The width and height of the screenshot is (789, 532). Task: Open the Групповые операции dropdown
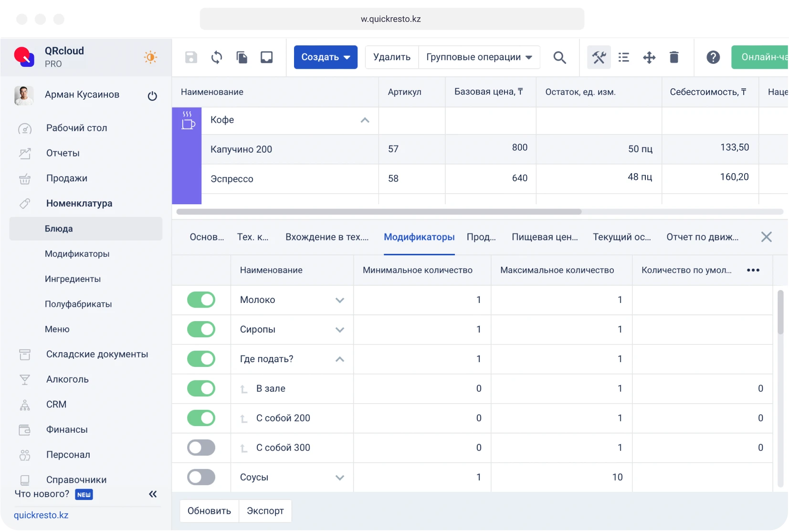click(x=479, y=57)
